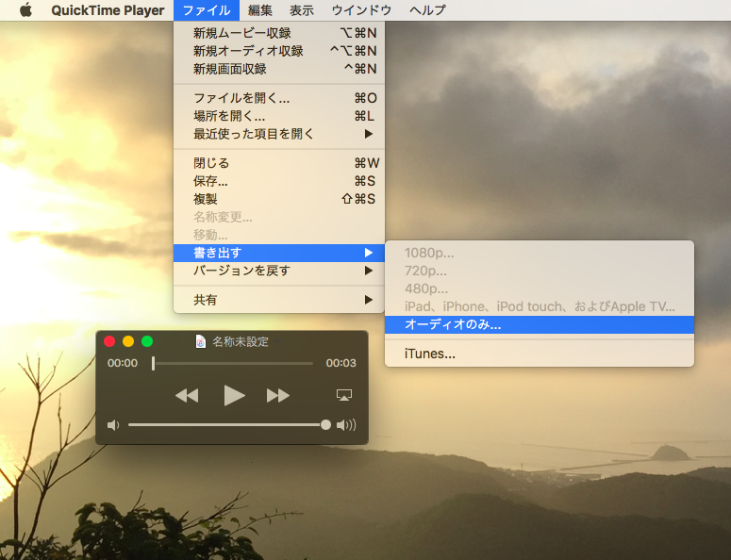This screenshot has width=731, height=560.
Task: Choose 新規ムービー収録 from the menu
Action: click(x=279, y=33)
